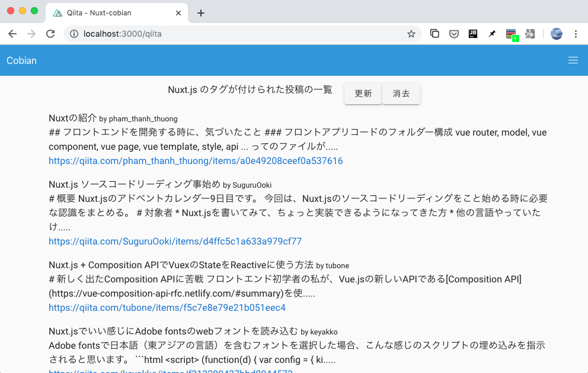This screenshot has height=373, width=588.
Task: Open the Chrome profile avatar
Action: tap(557, 34)
